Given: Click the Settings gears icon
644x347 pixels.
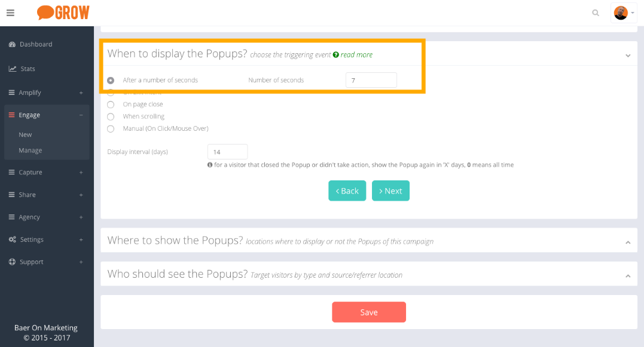Looking at the screenshot, I should pos(13,239).
